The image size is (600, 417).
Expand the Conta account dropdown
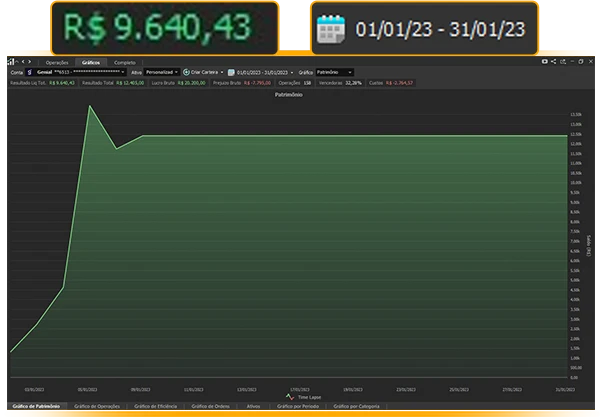(76, 72)
